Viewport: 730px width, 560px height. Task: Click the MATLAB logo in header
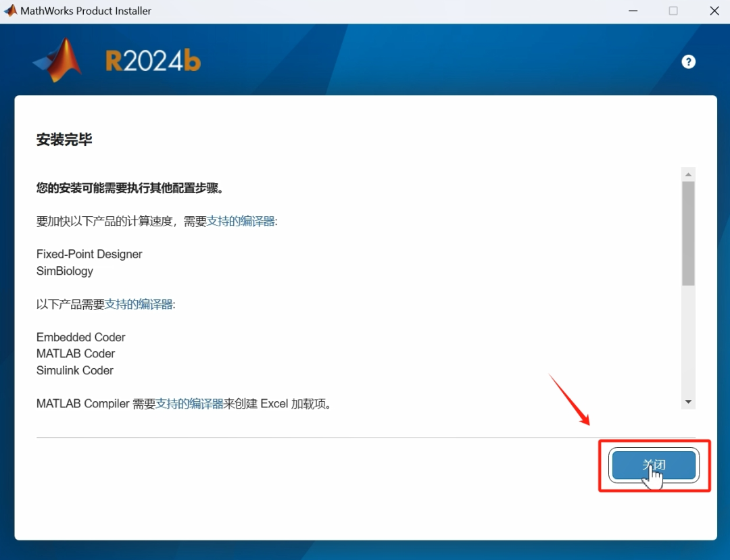pos(57,60)
